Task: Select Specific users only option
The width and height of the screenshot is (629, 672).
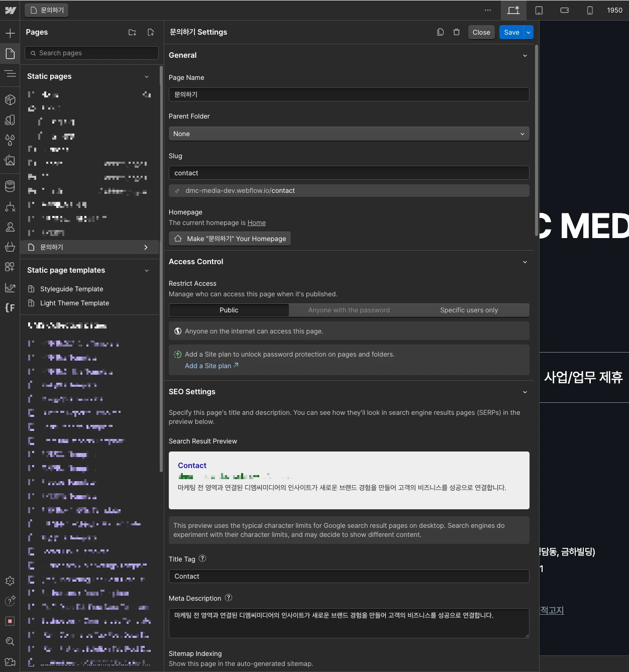Action: coord(469,310)
